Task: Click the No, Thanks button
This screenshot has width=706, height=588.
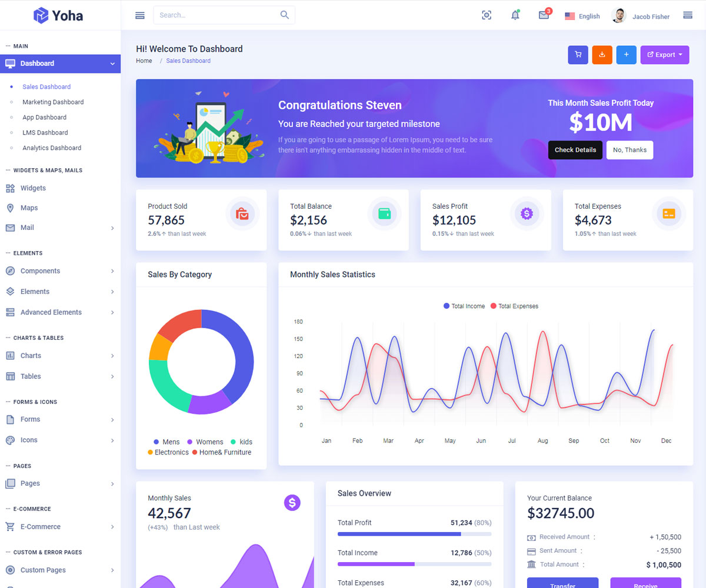Action: pos(630,150)
